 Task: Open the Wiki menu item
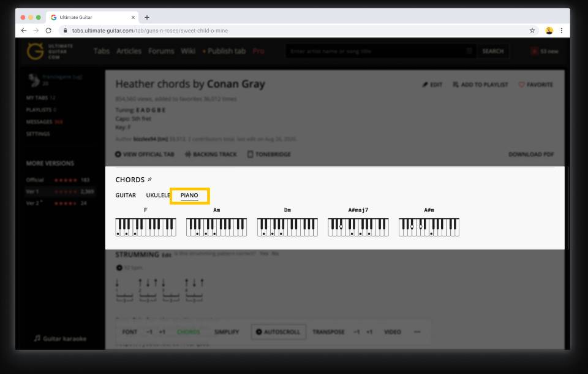188,51
